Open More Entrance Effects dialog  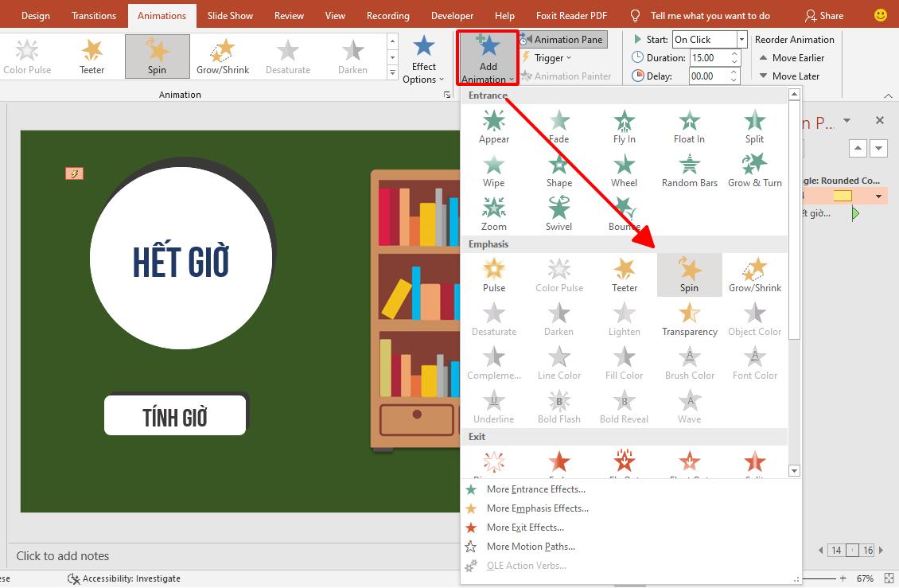(535, 489)
